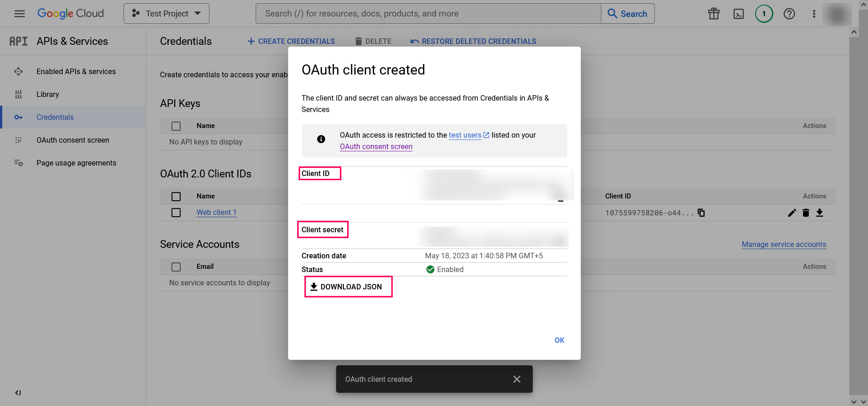Delete the Web client 1 OAuth client
The width and height of the screenshot is (868, 406).
coord(806,213)
